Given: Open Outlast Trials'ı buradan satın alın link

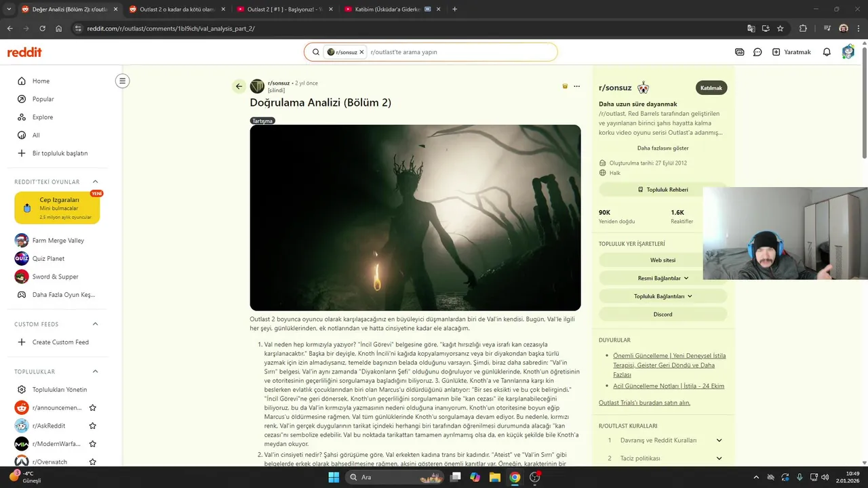Looking at the screenshot, I should [x=644, y=403].
